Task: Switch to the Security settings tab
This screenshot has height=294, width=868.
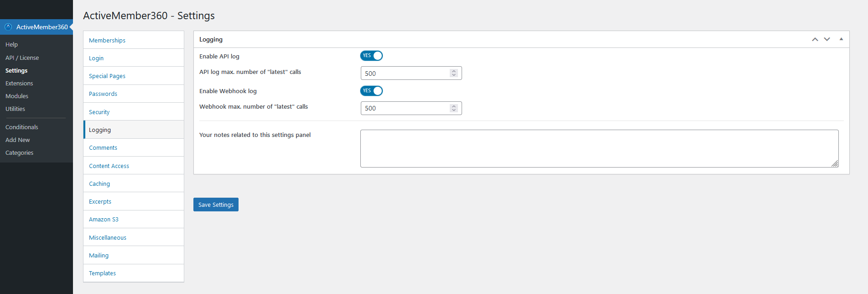Action: [99, 111]
